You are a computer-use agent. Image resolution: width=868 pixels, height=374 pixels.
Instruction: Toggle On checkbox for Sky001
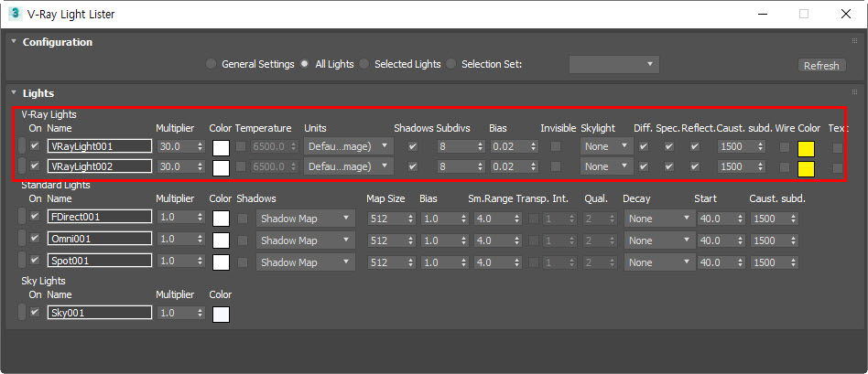pyautogui.click(x=36, y=312)
